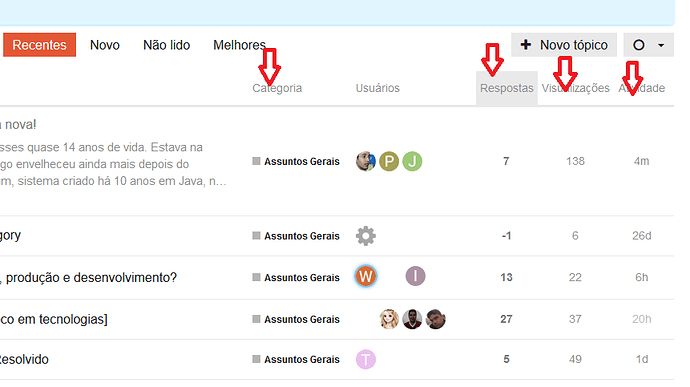690x387 pixels.
Task: Click the orange W user avatar
Action: click(366, 276)
